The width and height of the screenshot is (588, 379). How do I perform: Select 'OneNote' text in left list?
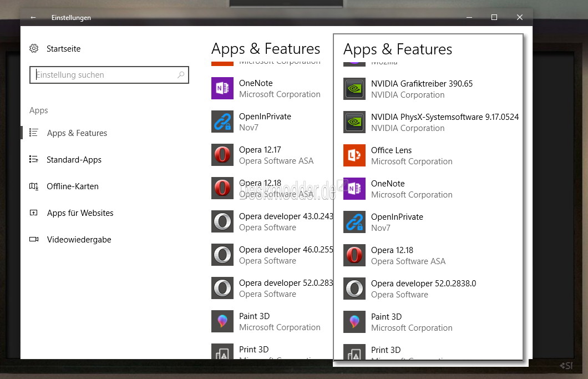(x=256, y=83)
